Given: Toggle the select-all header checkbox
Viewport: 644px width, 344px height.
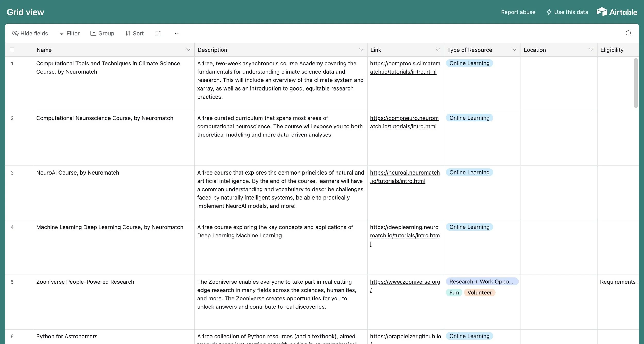Looking at the screenshot, I should pos(12,50).
